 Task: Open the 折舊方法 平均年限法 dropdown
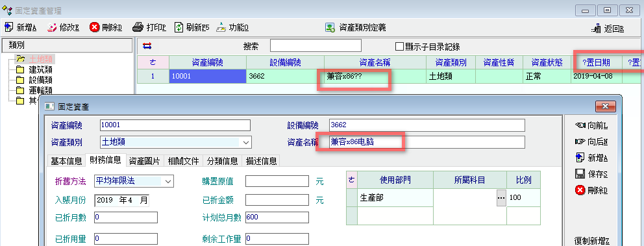click(x=167, y=180)
